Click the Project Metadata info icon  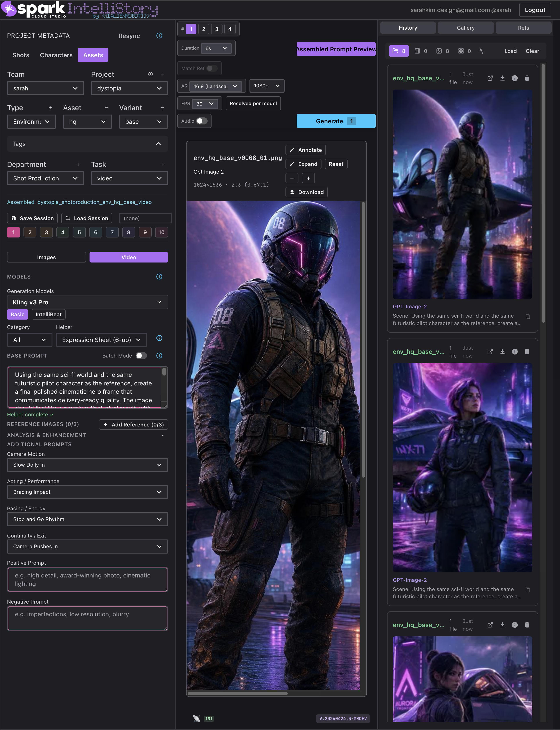(x=159, y=36)
